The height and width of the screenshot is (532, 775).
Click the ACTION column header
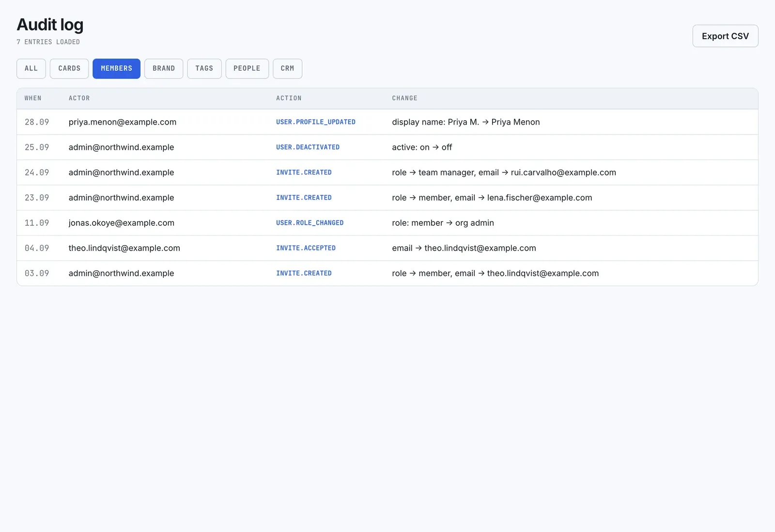point(289,98)
